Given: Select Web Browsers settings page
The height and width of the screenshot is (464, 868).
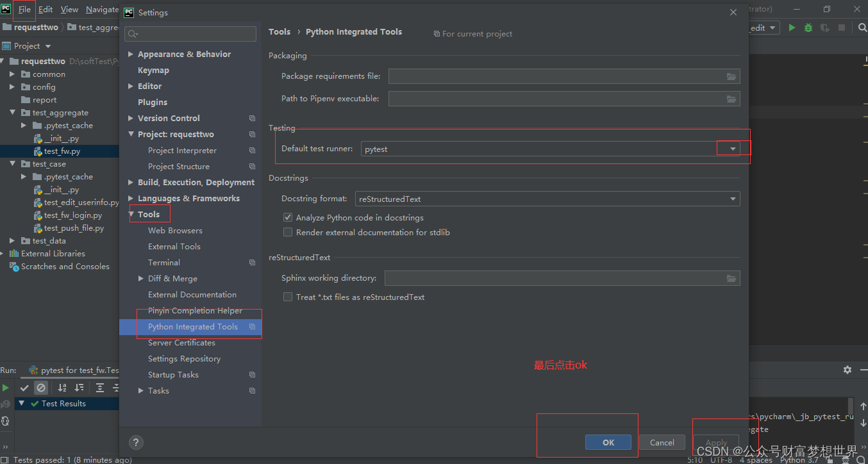Looking at the screenshot, I should click(175, 230).
